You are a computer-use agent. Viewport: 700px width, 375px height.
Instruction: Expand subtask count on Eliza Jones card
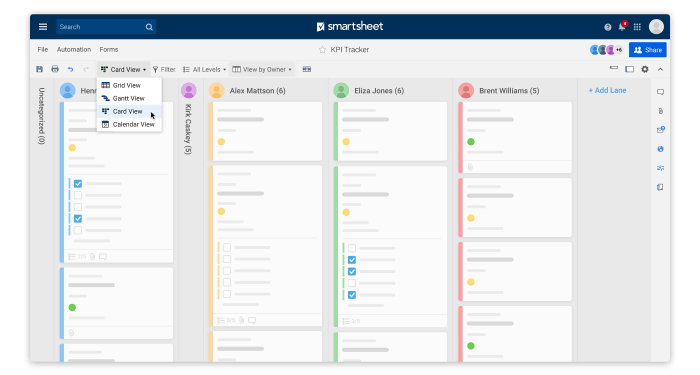[x=351, y=321]
